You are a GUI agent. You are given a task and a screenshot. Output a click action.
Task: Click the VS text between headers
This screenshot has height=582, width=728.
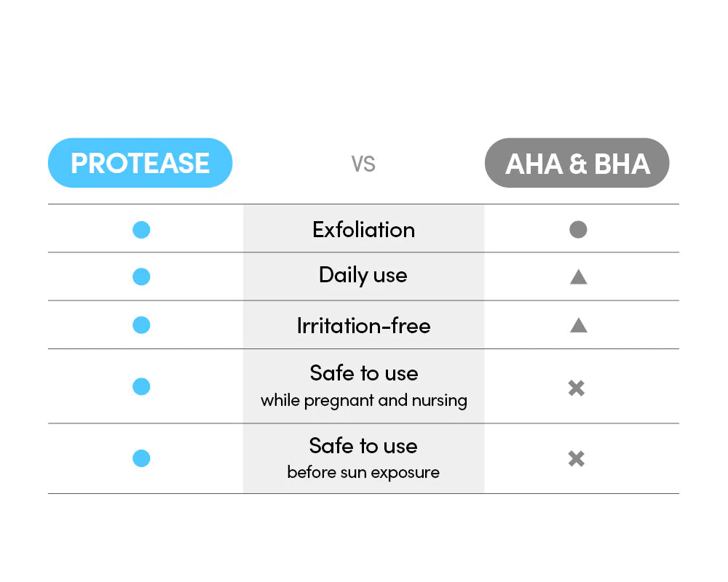(363, 164)
